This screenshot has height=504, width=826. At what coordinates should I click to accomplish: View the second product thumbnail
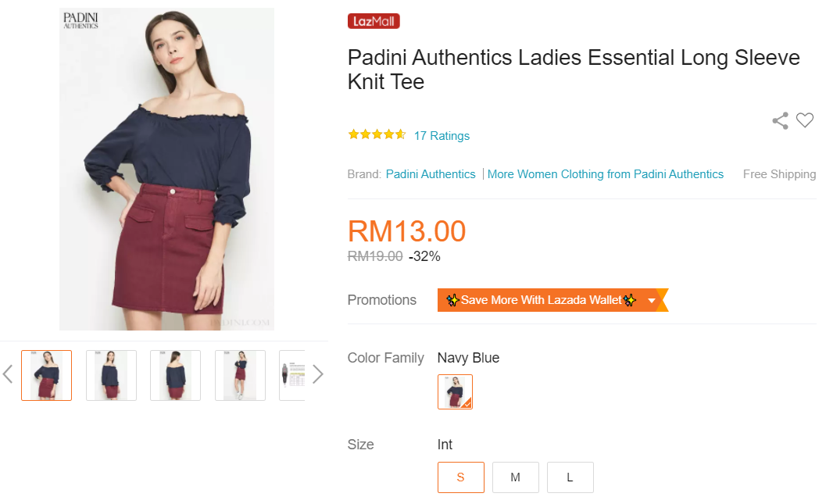coord(111,375)
